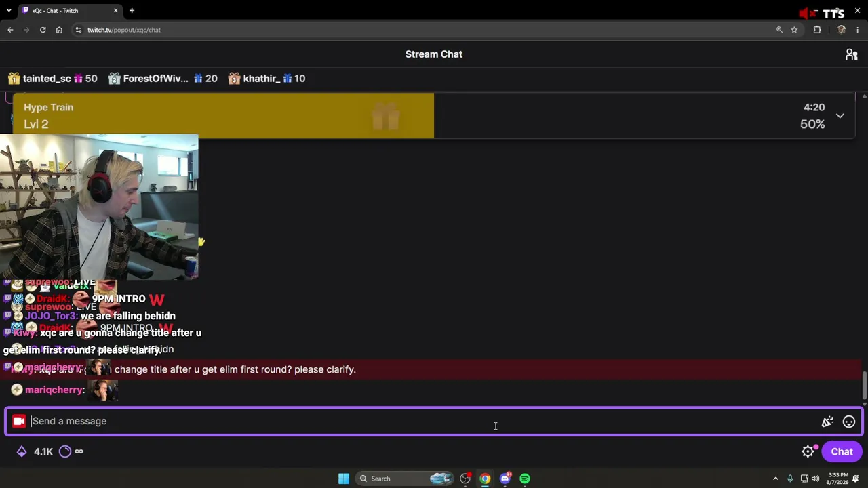Click the Hype Train Lvl 2 banner
This screenshot has height=488, width=868.
[434, 116]
